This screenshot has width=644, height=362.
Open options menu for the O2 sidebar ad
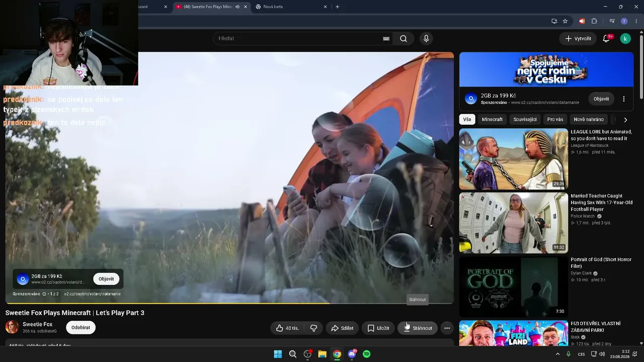point(624,99)
